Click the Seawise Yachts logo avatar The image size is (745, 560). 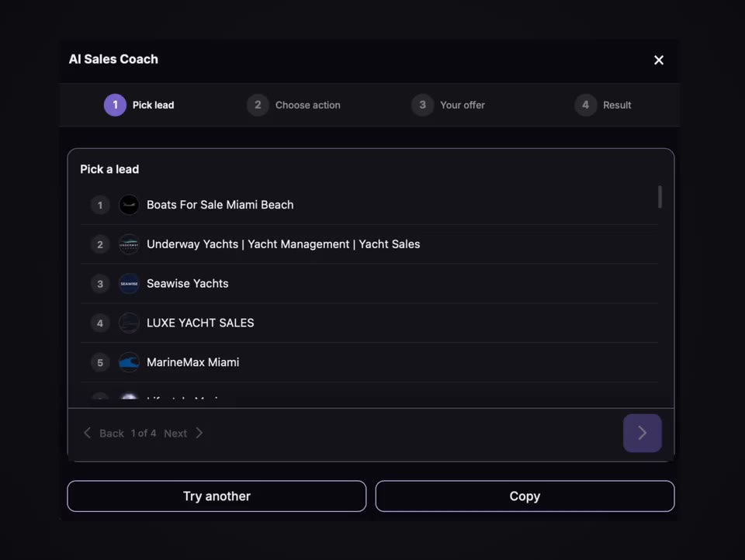click(129, 284)
